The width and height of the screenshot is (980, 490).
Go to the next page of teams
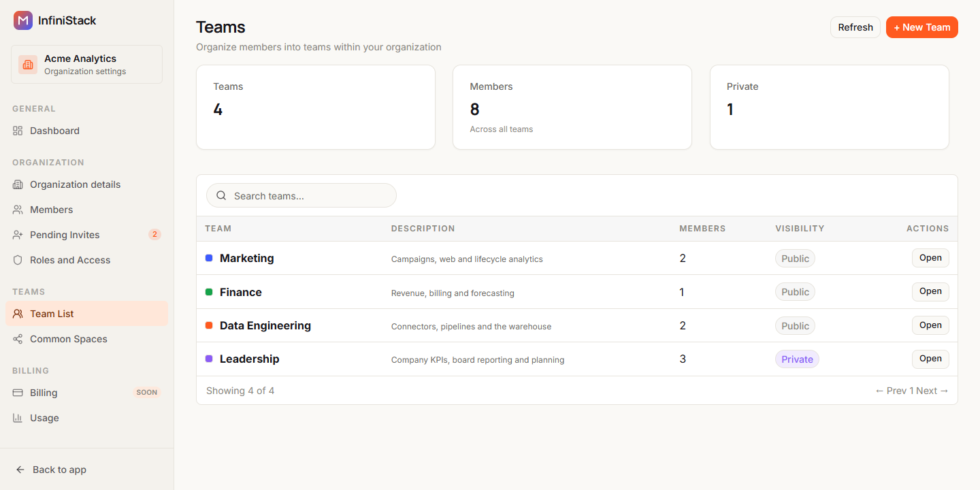point(932,391)
